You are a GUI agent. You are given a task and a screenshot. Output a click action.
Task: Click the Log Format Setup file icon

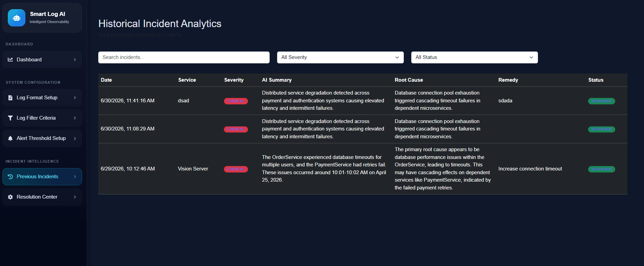11,98
